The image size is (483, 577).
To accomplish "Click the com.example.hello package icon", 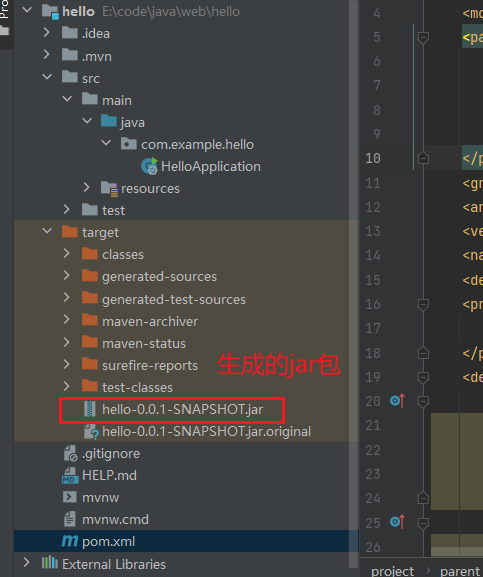I will (129, 143).
